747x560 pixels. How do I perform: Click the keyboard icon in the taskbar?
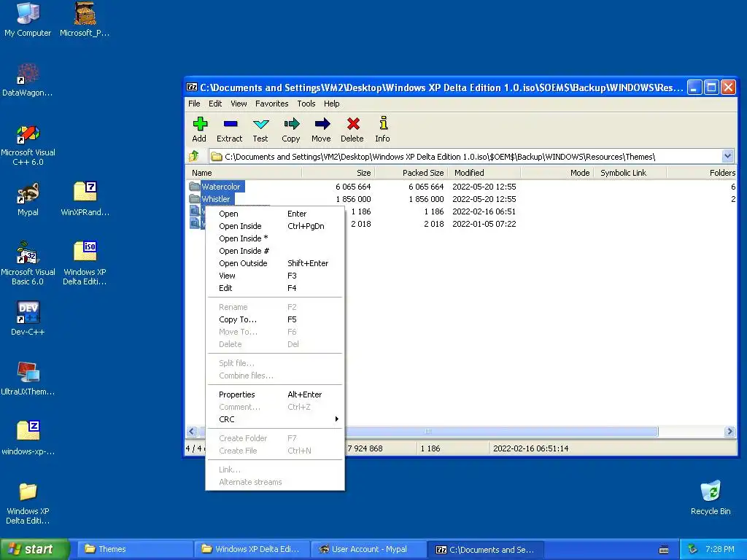tap(664, 550)
